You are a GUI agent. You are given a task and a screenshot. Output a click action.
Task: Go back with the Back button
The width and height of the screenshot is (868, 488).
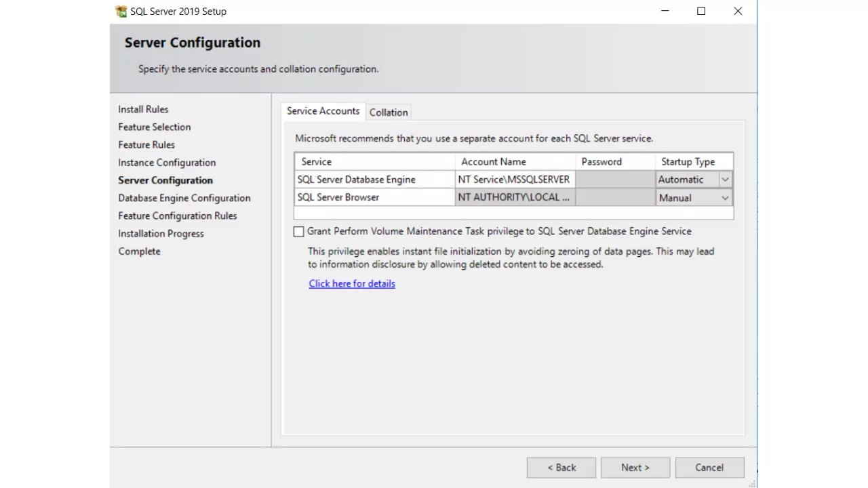click(561, 468)
